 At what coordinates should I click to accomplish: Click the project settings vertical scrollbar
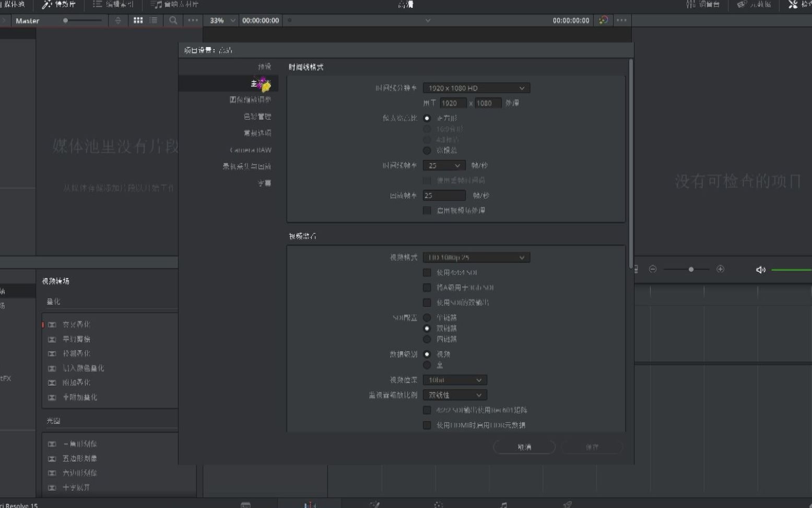pyautogui.click(x=631, y=165)
